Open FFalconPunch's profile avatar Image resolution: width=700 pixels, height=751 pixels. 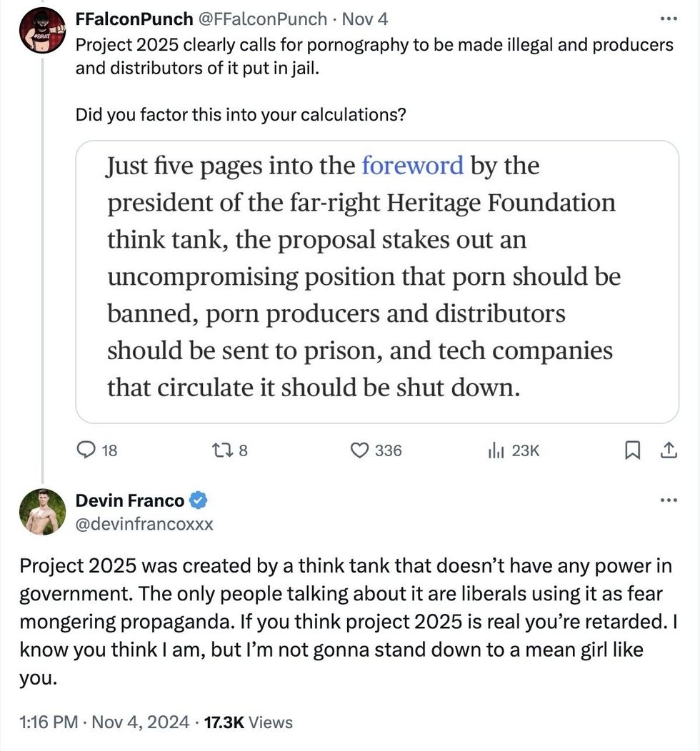coord(42,31)
